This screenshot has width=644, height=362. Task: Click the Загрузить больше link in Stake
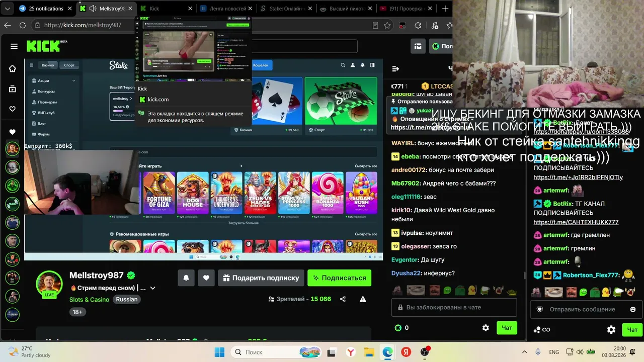click(x=244, y=223)
